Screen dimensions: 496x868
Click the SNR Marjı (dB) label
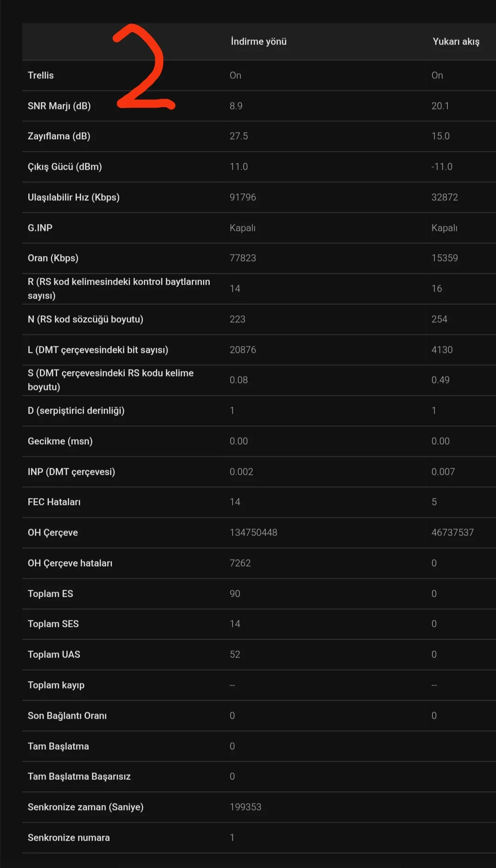point(59,106)
